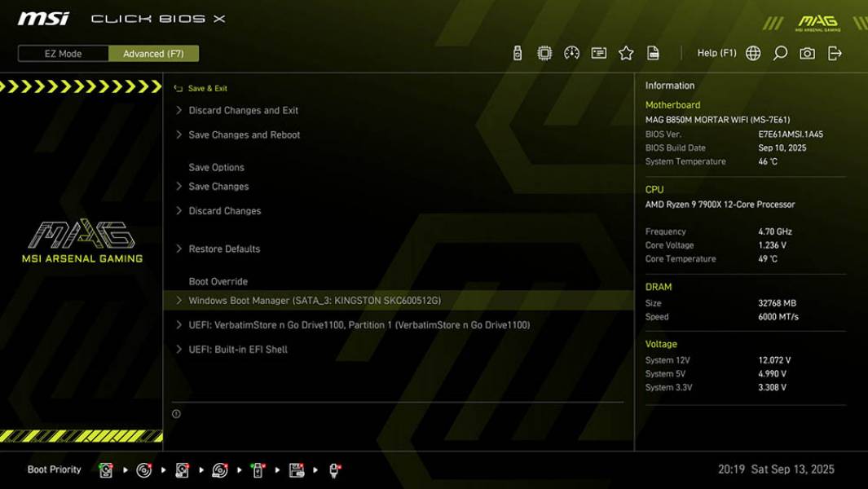Switch to EZ Mode tab
The width and height of the screenshot is (868, 489).
pos(61,53)
